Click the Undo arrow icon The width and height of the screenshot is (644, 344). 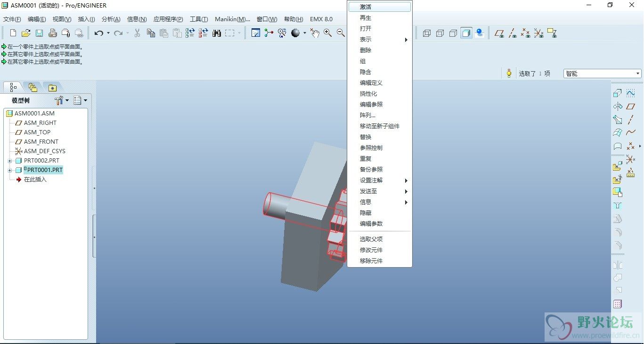[98, 33]
